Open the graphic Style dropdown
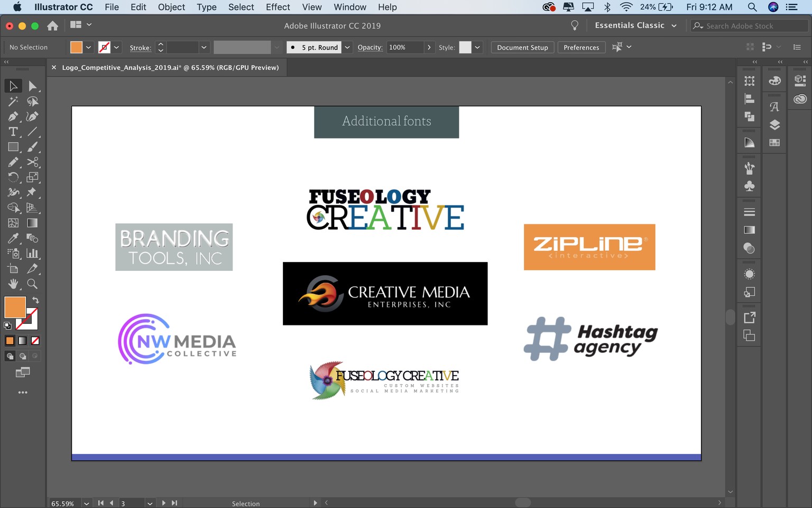The height and width of the screenshot is (508, 812). point(477,47)
